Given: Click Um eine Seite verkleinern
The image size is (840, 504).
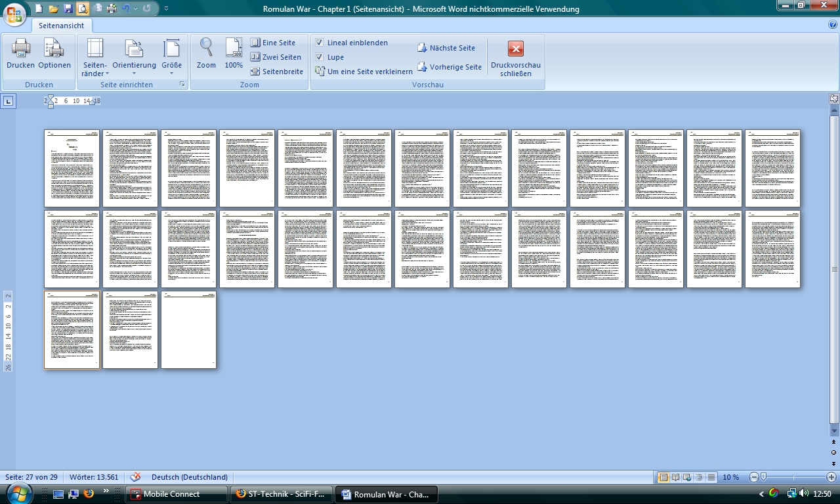Looking at the screenshot, I should pyautogui.click(x=364, y=72).
